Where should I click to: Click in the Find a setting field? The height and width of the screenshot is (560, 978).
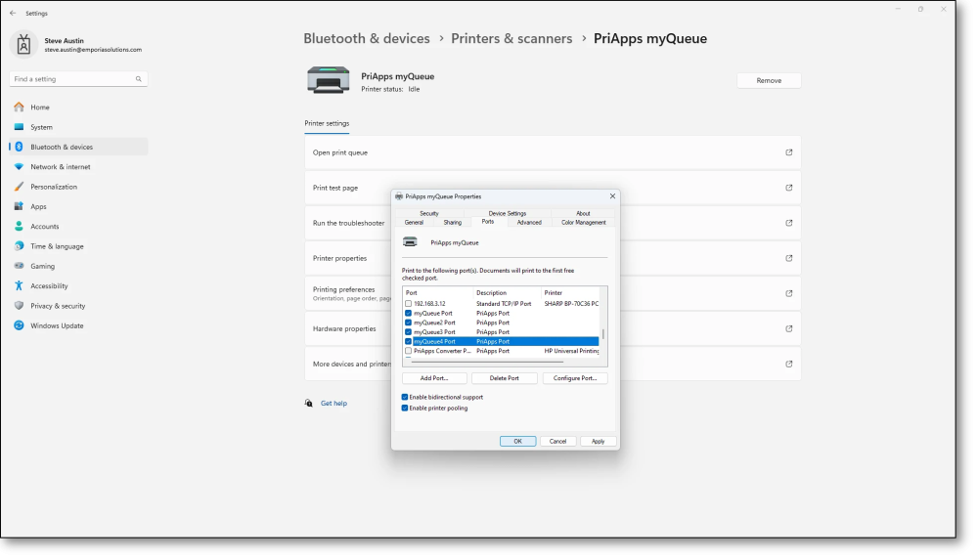point(78,79)
